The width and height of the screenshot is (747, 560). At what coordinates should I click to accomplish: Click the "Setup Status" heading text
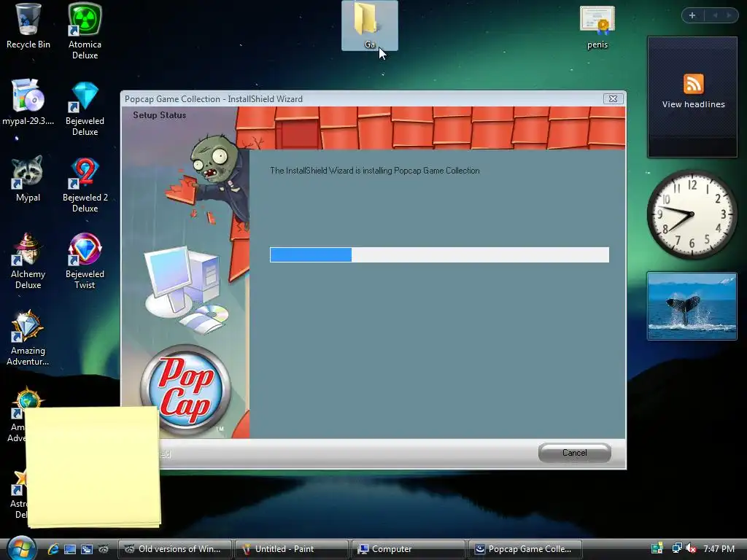[160, 115]
